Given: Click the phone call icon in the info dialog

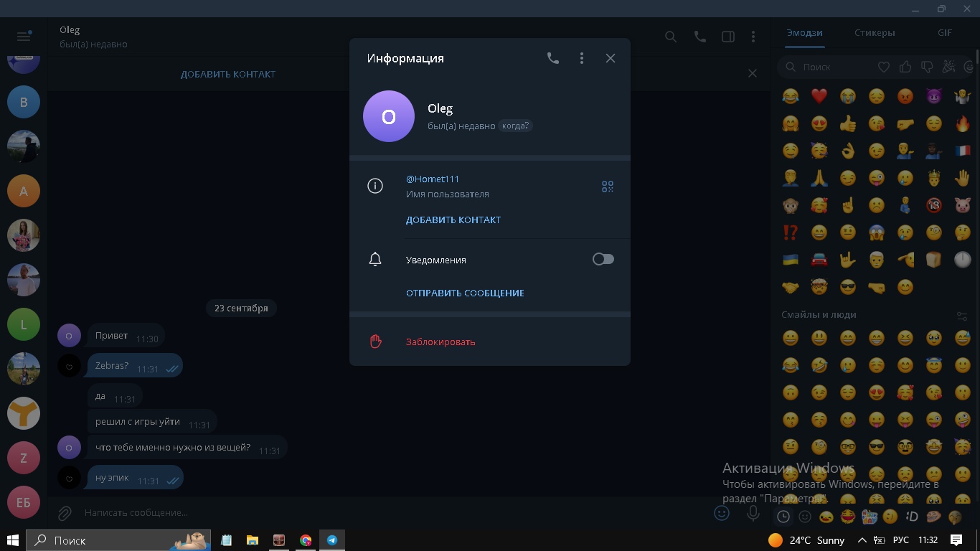Looking at the screenshot, I should tap(552, 58).
